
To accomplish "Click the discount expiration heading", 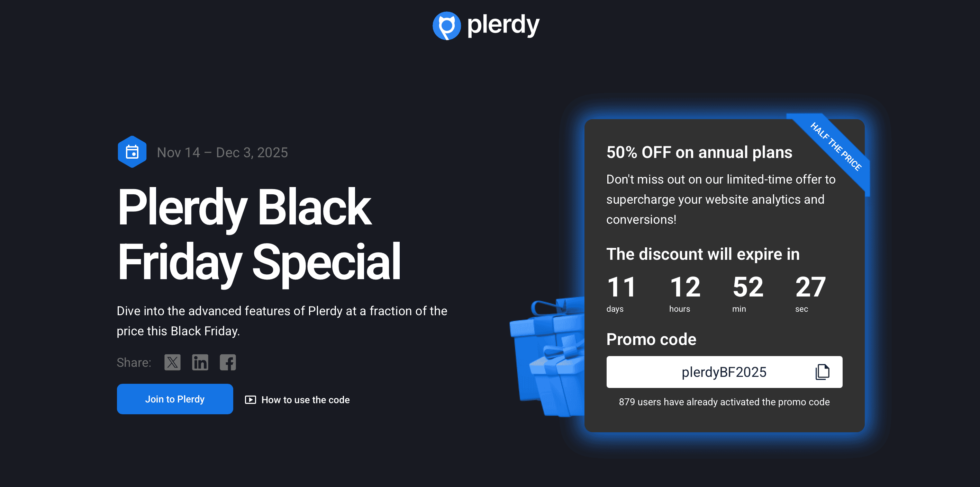I will (703, 254).
